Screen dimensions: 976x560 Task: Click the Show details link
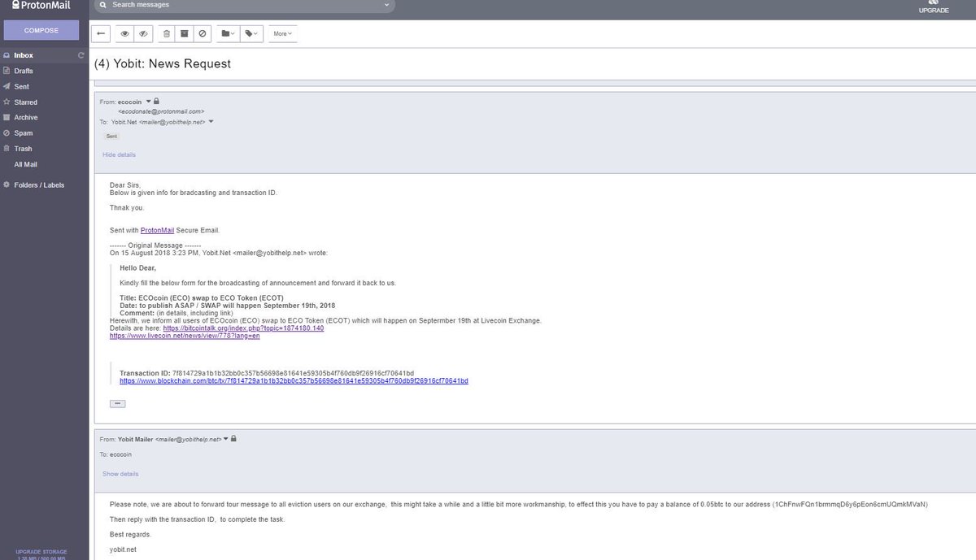point(120,474)
